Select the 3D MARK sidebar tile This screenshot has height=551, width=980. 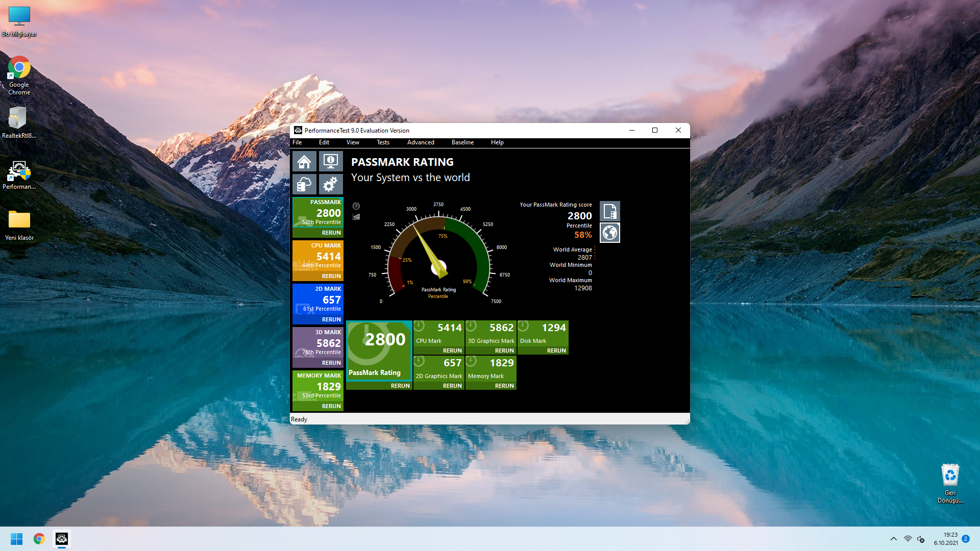[317, 342]
